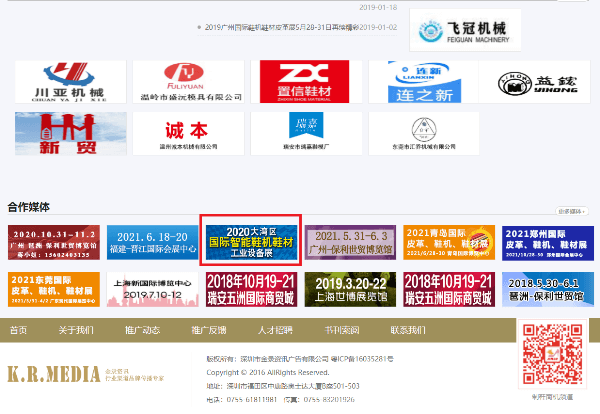600x414 pixels.
Task: Select the red 置信鞋材 ZX logo
Action: tap(305, 81)
